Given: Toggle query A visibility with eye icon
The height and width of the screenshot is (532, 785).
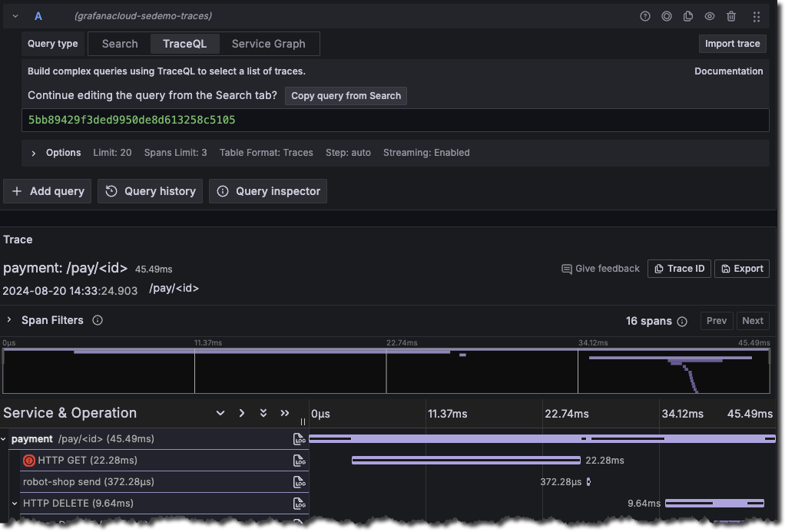Looking at the screenshot, I should tap(710, 16).
